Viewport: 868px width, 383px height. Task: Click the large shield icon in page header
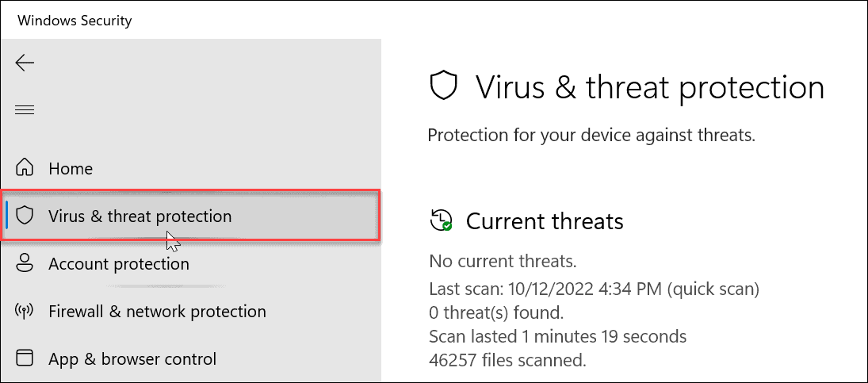(x=442, y=86)
